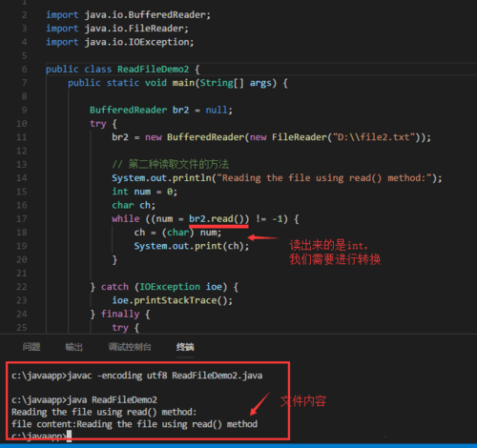Switch to the 问题 panel tab
This screenshot has height=448, width=477.
[x=31, y=347]
